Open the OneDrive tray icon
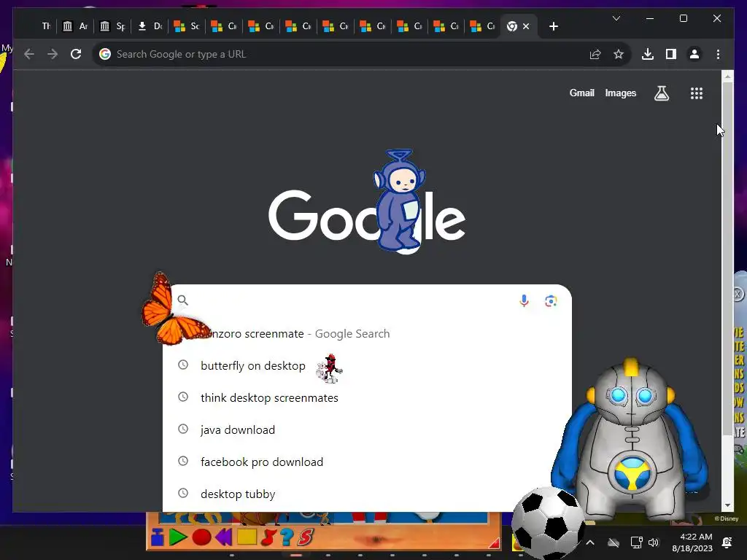The width and height of the screenshot is (747, 560). pyautogui.click(x=614, y=542)
